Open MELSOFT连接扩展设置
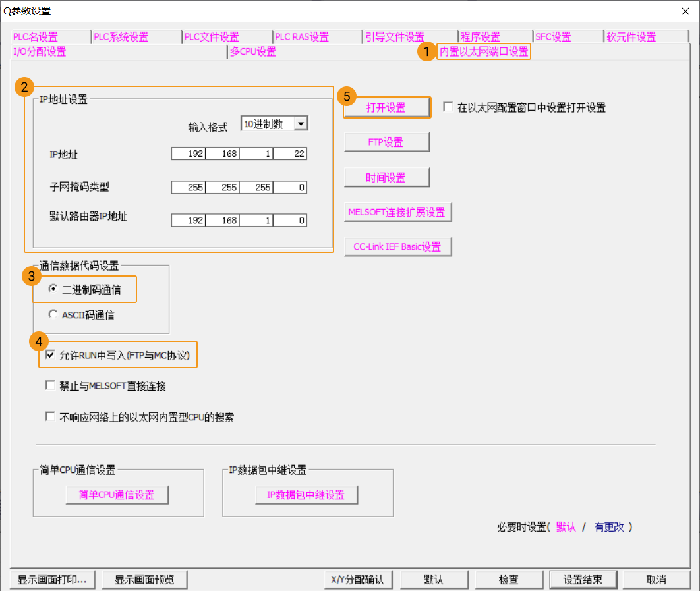 [397, 212]
